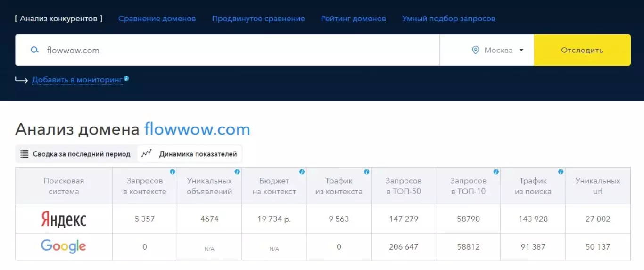Switch to Сводка за последний период
Image resolution: width=644 pixels, height=270 pixels.
[76, 154]
